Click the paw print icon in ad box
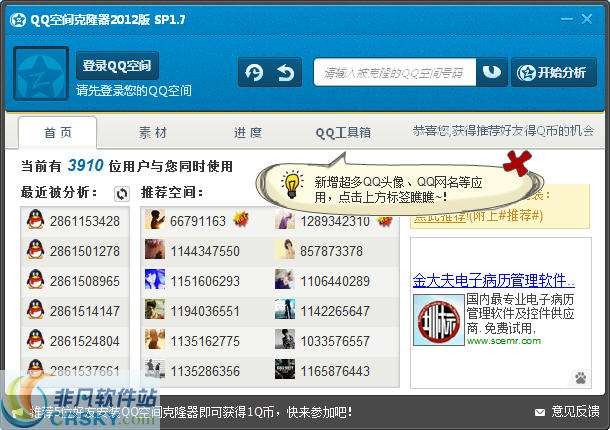This screenshot has width=610, height=430. pyautogui.click(x=580, y=377)
